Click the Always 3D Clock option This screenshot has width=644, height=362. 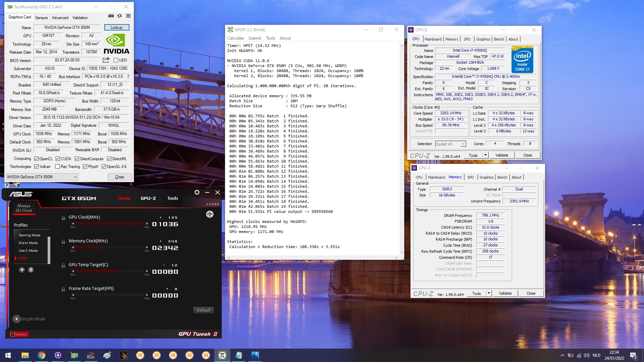tap(24, 208)
